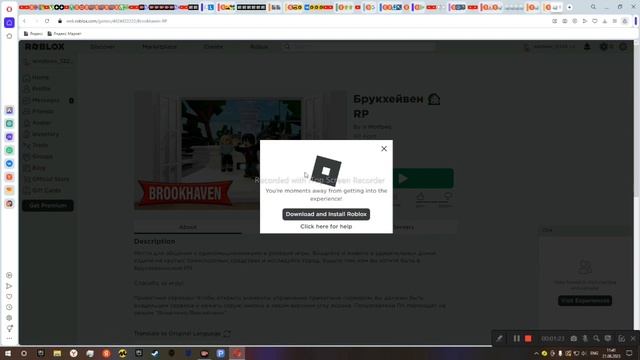Open Yandex browser taskbar icon
This screenshot has height=360, width=640.
pos(73,353)
